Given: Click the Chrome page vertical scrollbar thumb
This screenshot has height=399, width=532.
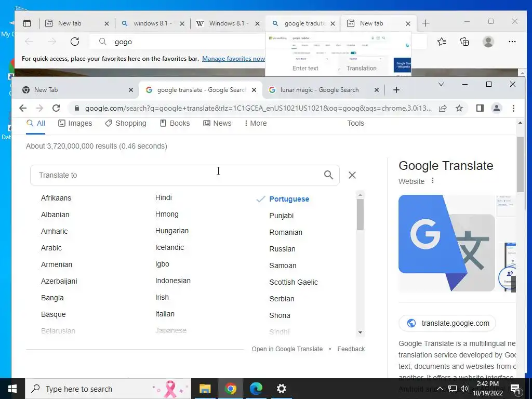Looking at the screenshot, I should coord(520,165).
